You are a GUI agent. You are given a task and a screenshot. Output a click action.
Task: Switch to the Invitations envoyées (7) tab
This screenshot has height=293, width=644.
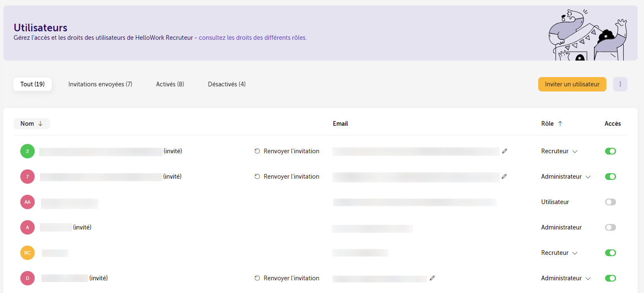(x=100, y=84)
